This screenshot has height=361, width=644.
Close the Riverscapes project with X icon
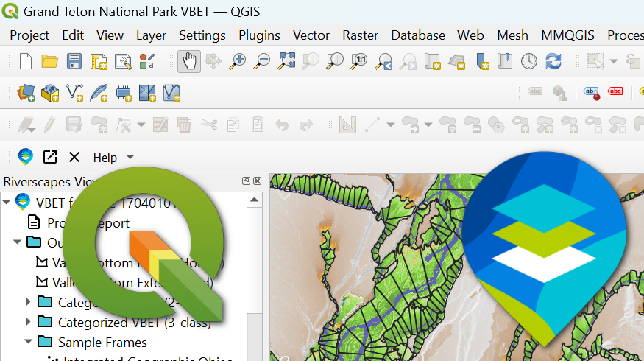74,157
